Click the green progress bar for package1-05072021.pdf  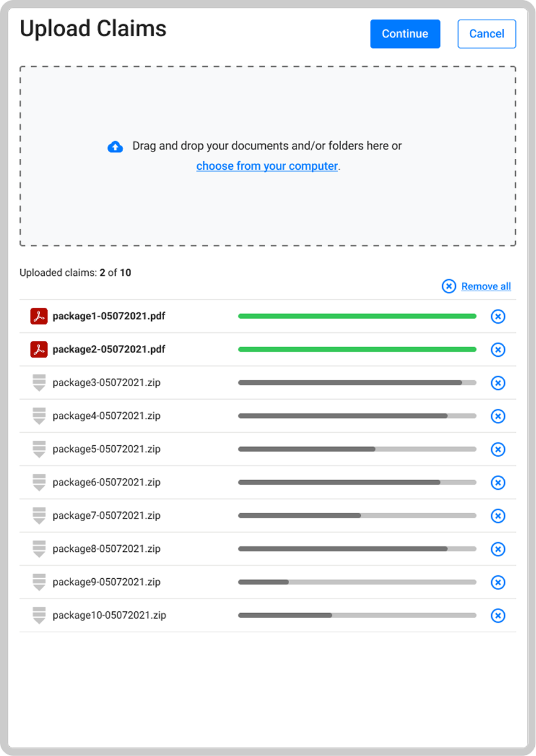coord(357,316)
